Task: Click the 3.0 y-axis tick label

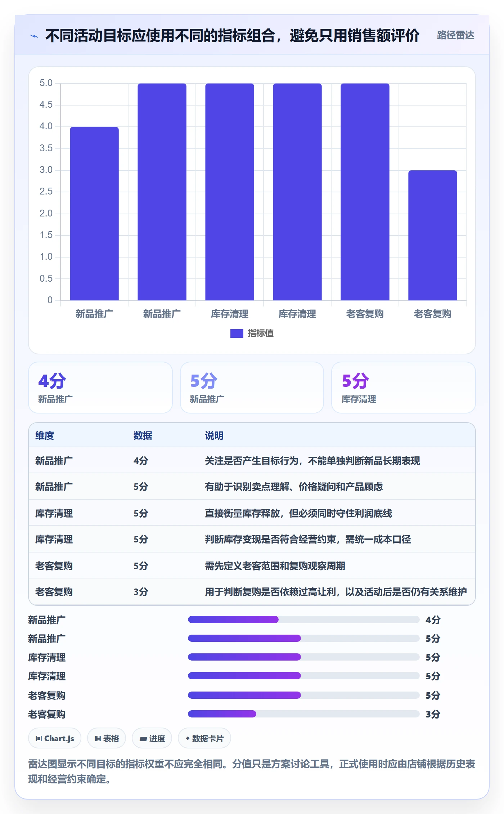Action: [46, 170]
